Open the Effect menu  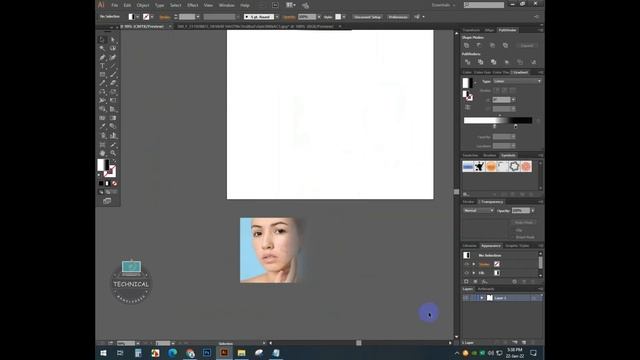pyautogui.click(x=192, y=5)
